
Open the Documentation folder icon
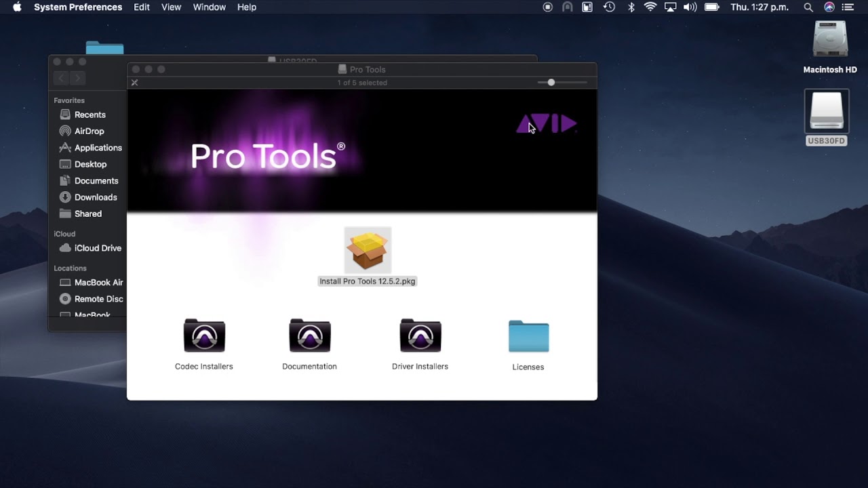(x=310, y=335)
